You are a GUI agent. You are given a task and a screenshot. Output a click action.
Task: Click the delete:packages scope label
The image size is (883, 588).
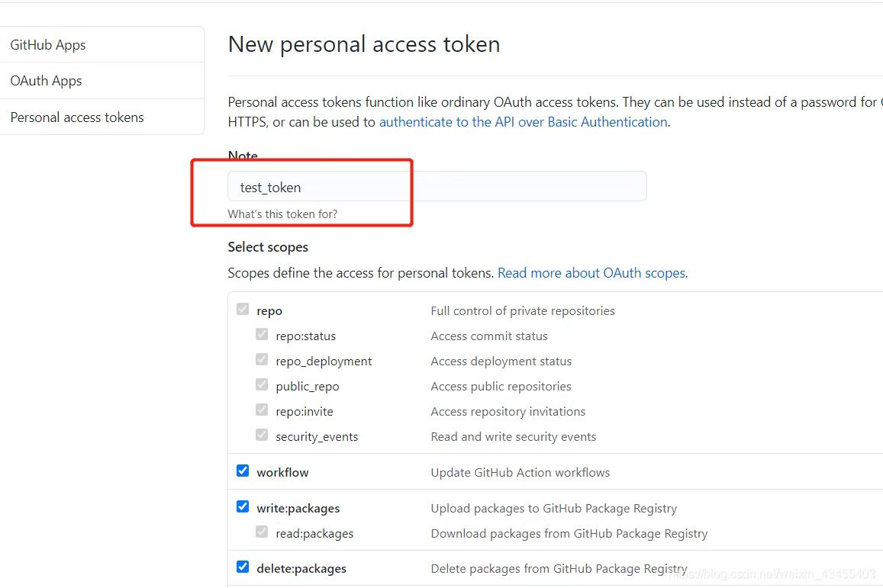click(301, 569)
